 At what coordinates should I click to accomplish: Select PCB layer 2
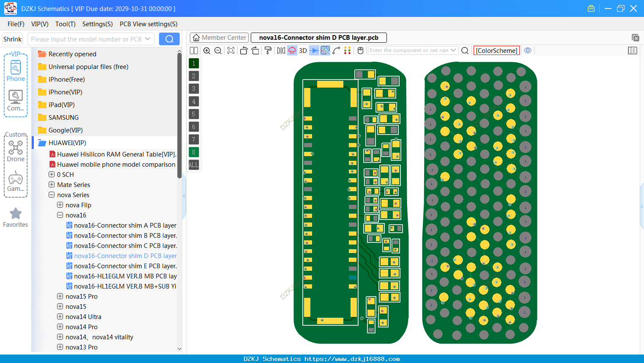(x=194, y=76)
